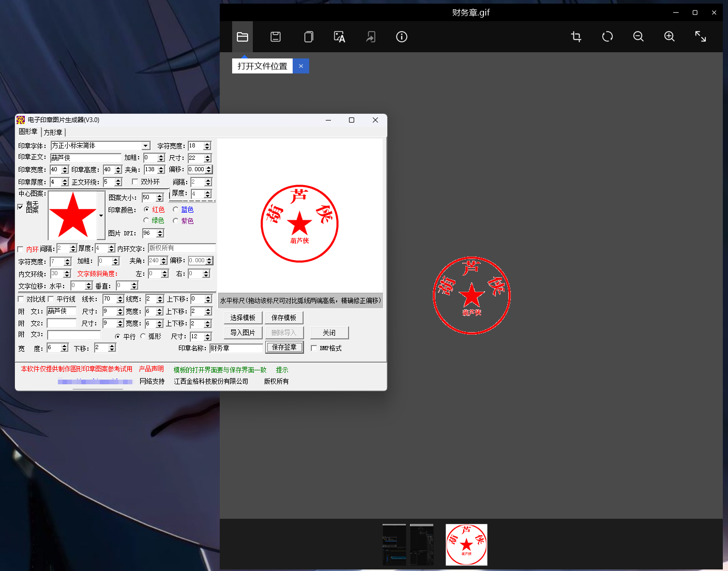
Task: Rotate the image with the rotate icon
Action: coord(608,36)
